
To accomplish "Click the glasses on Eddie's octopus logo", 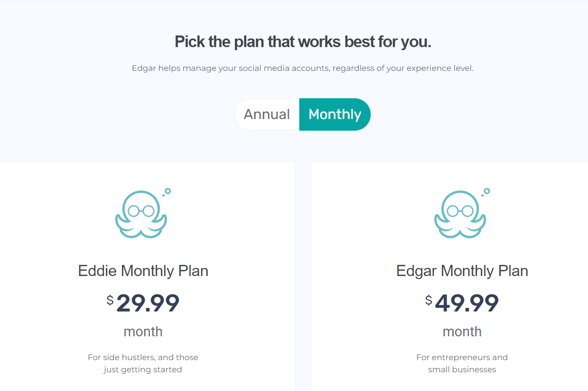I will pyautogui.click(x=141, y=211).
